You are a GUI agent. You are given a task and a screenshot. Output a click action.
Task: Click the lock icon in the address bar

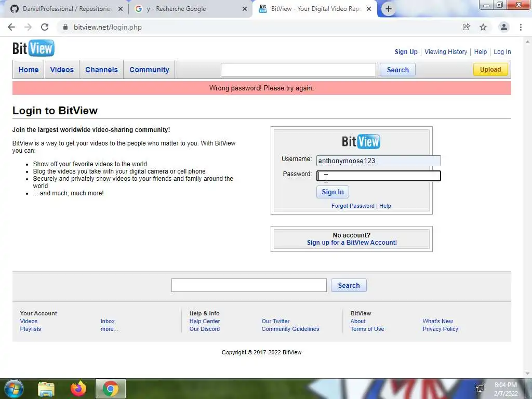[x=65, y=27]
